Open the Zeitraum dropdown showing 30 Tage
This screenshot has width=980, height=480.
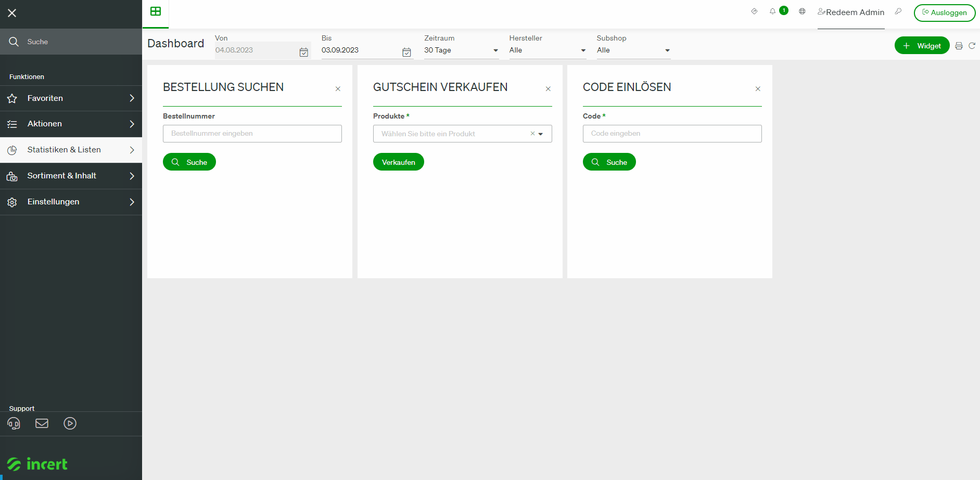click(461, 50)
